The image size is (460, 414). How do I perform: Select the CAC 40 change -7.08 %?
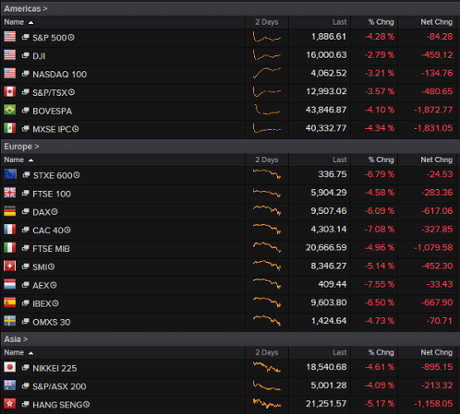click(379, 229)
